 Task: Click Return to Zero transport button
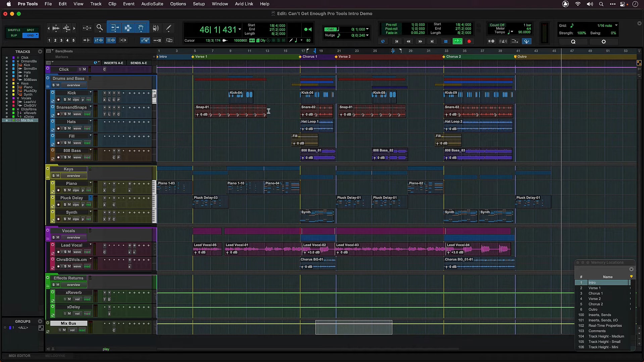[397, 41]
